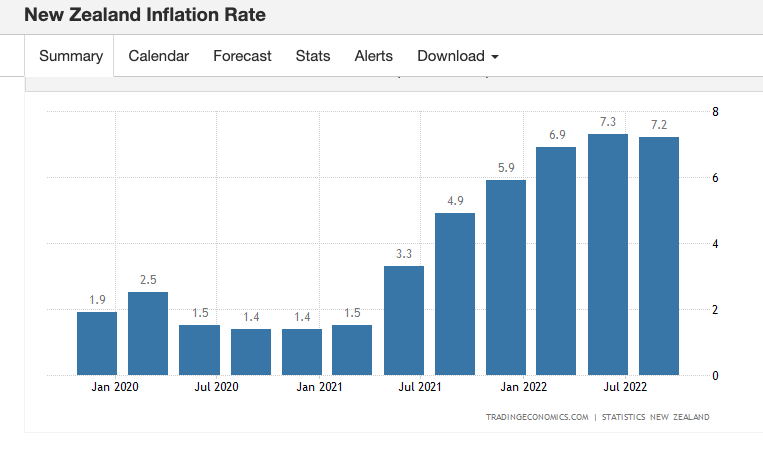Click the 1.5 bar at Jul 2020
This screenshot has width=763, height=461.
[199, 350]
